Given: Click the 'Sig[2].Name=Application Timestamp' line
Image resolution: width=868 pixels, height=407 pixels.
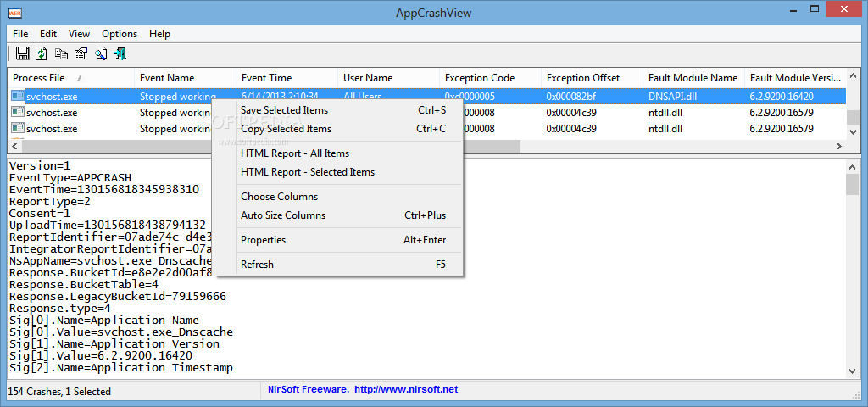Looking at the screenshot, I should 121,368.
